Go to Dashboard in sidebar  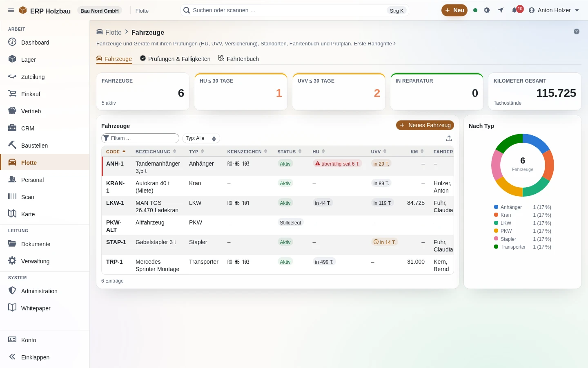[45, 43]
